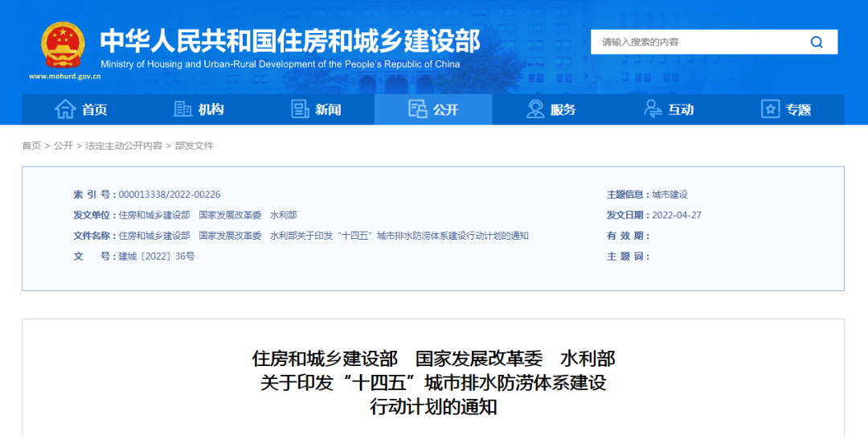The height and width of the screenshot is (436, 868).
Task: Open the 新闻 navigation tab
Action: 328,110
